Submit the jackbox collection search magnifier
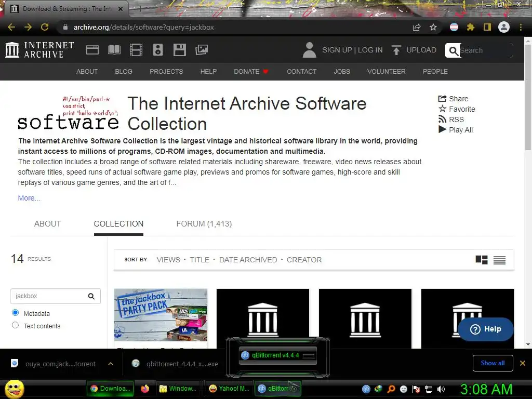532x399 pixels. coord(91,296)
